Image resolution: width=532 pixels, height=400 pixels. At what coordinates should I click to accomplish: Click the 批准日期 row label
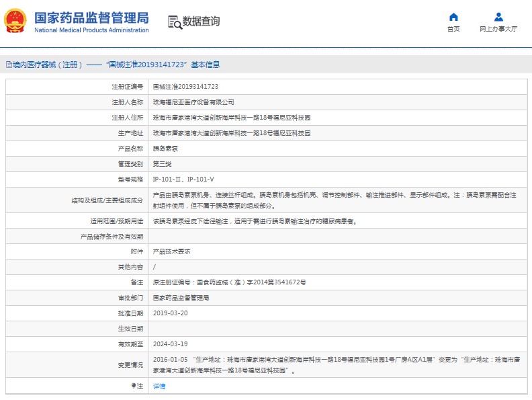click(130, 313)
